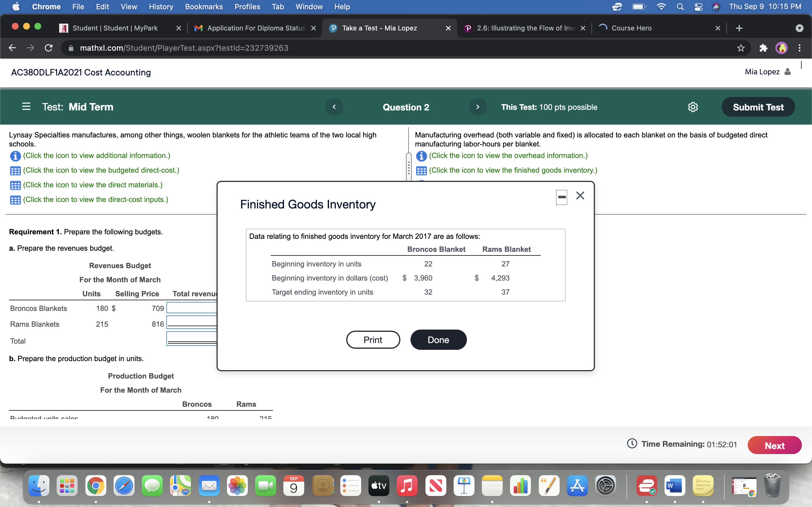
Task: Click Broncos Blankets total revenue input
Action: 192,308
